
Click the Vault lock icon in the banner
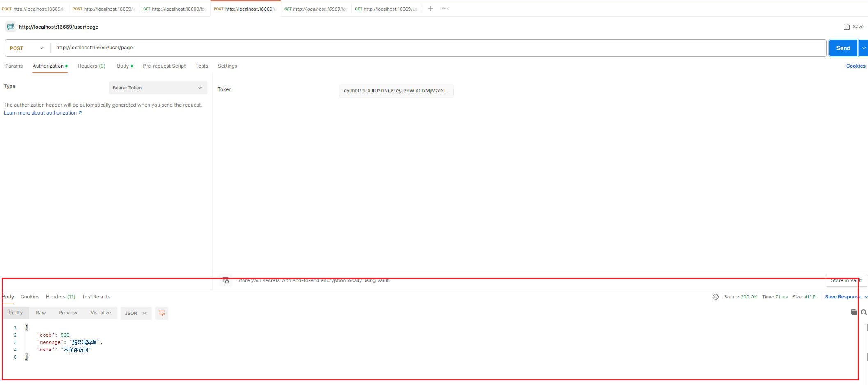226,280
